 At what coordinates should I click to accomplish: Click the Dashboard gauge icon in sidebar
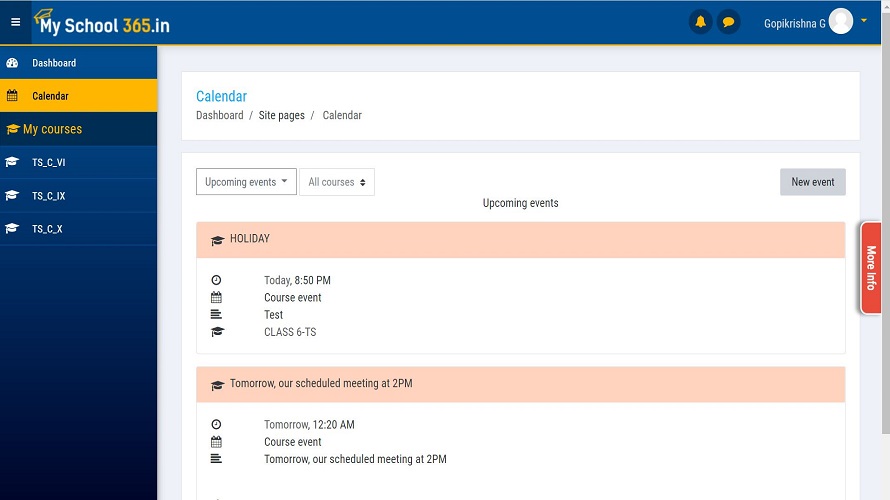pos(12,63)
